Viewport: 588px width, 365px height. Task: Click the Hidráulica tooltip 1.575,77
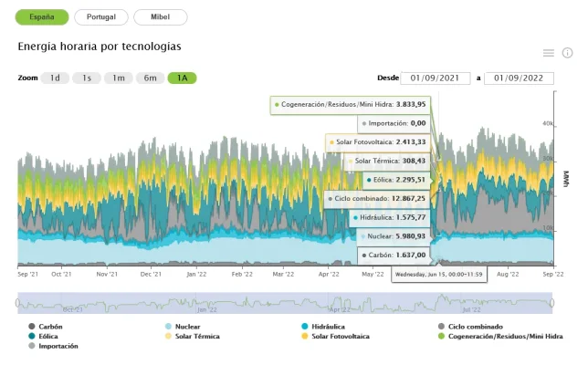coord(390,217)
